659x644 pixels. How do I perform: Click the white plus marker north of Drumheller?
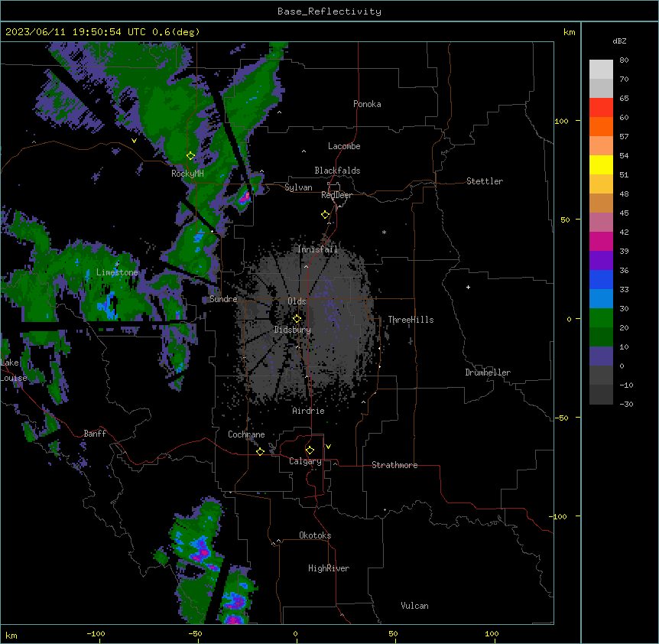(468, 287)
